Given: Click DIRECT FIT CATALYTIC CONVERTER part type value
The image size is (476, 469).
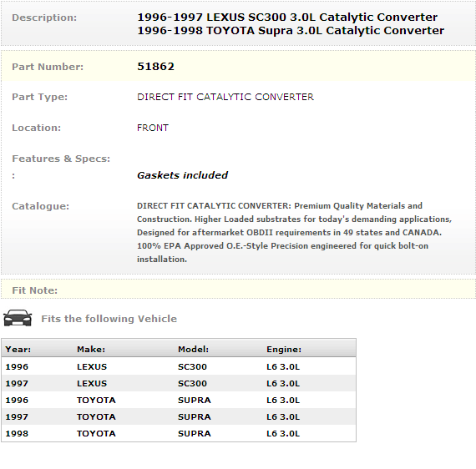Looking at the screenshot, I should click(225, 97).
